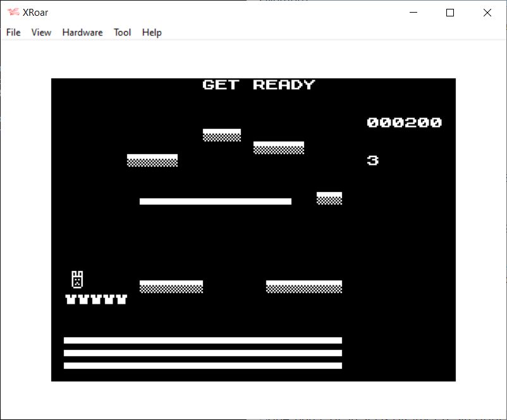Click the 000200 score display
This screenshot has height=420, width=507.
click(x=404, y=123)
